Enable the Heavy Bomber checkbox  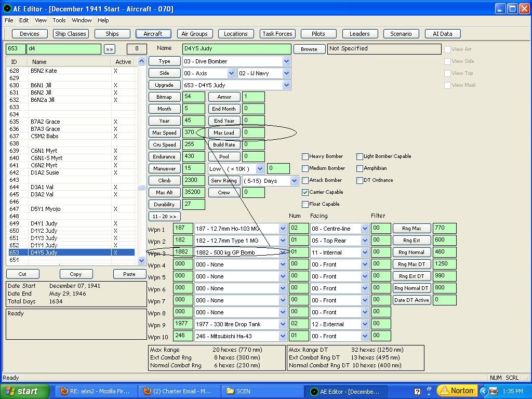pos(305,156)
